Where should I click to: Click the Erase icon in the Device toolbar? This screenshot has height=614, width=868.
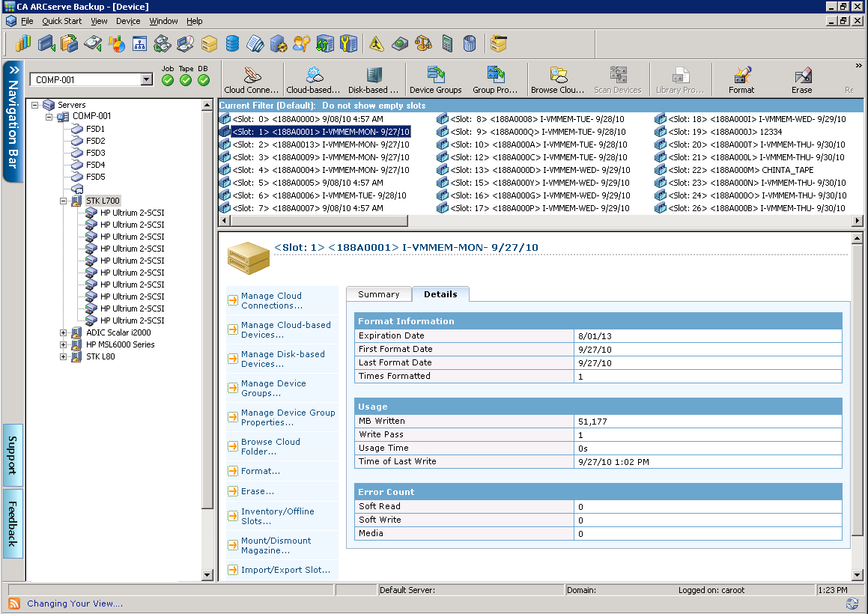click(801, 79)
